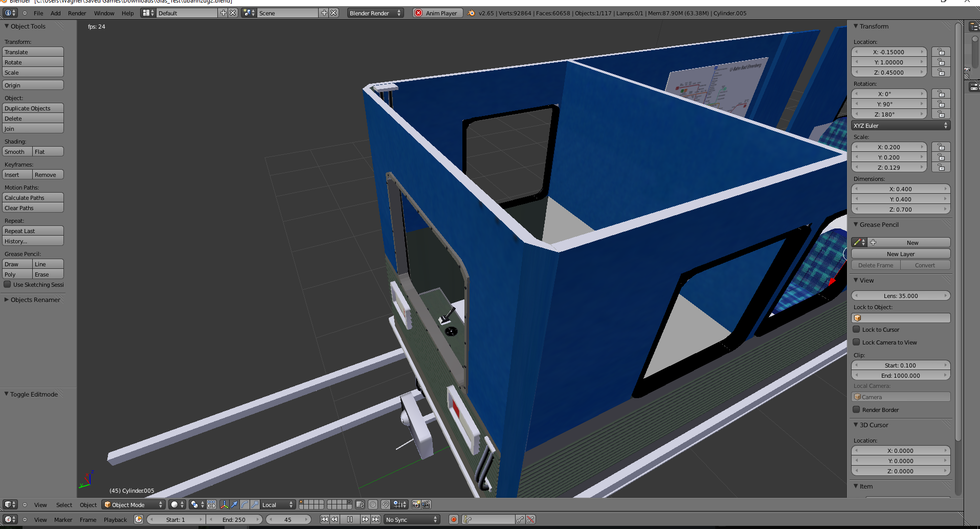Open the Render menu
This screenshot has width=980, height=529.
[x=77, y=13]
